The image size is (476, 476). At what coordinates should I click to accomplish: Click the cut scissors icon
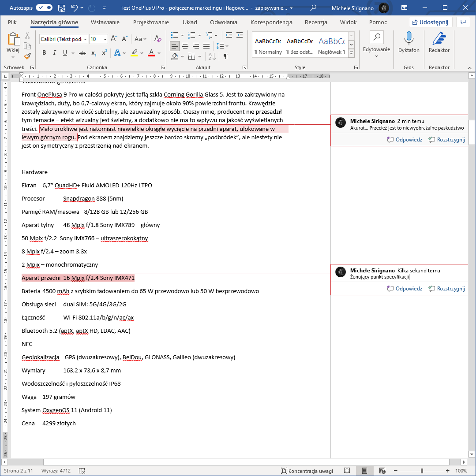tap(27, 36)
